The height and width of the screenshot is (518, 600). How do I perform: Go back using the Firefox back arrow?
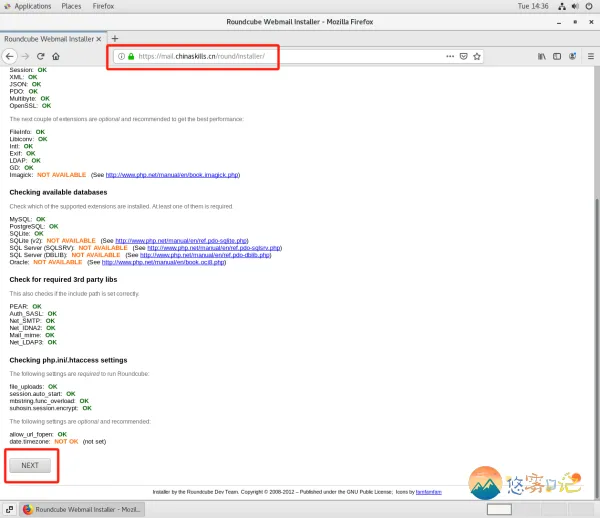pyautogui.click(x=11, y=56)
